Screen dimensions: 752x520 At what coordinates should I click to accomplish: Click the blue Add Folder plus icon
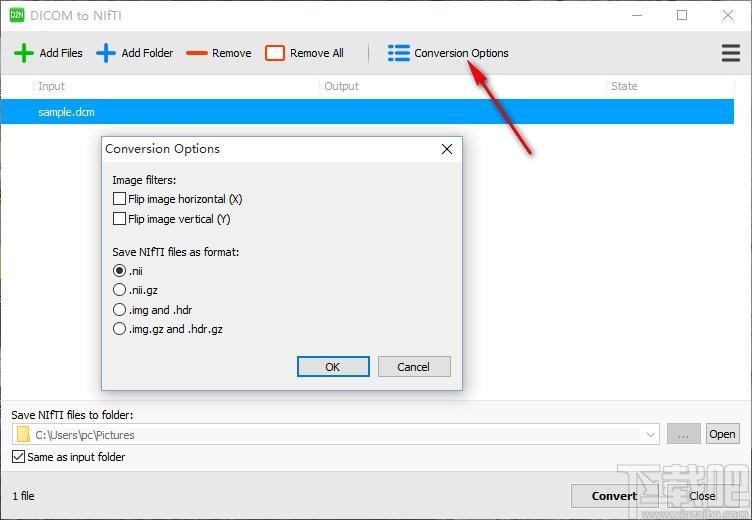[106, 53]
